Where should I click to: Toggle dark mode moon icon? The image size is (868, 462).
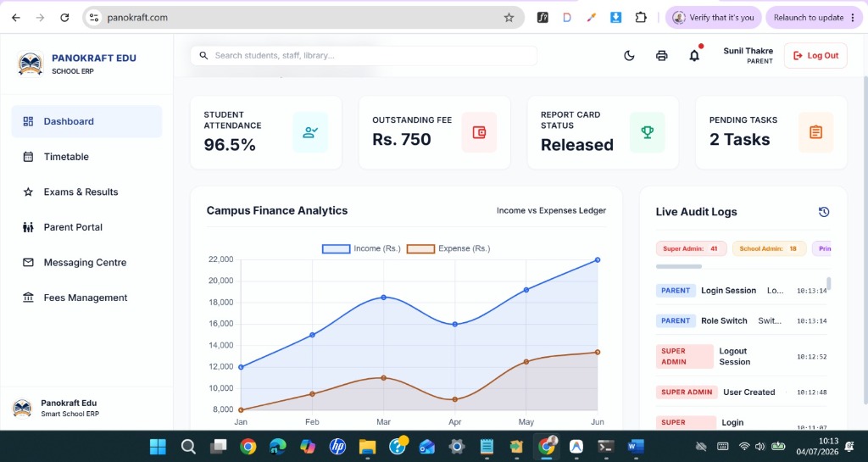[x=629, y=55]
